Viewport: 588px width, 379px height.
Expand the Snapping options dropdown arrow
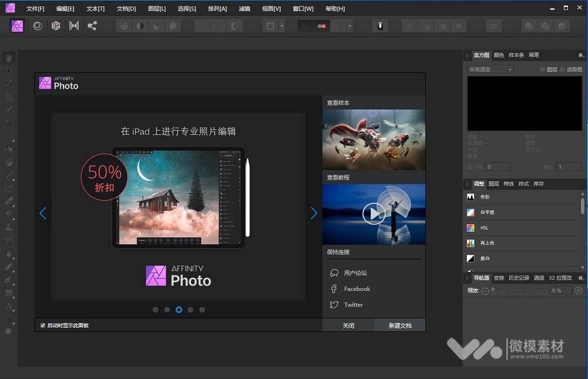(350, 26)
